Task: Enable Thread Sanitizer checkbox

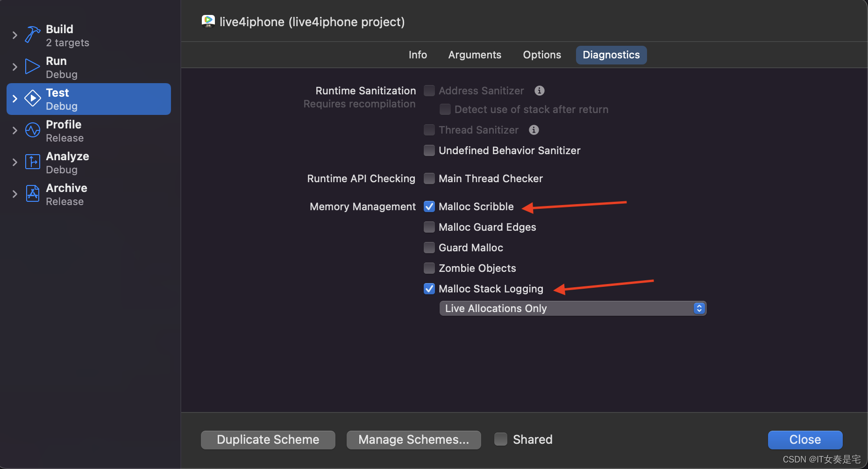Action: (429, 130)
